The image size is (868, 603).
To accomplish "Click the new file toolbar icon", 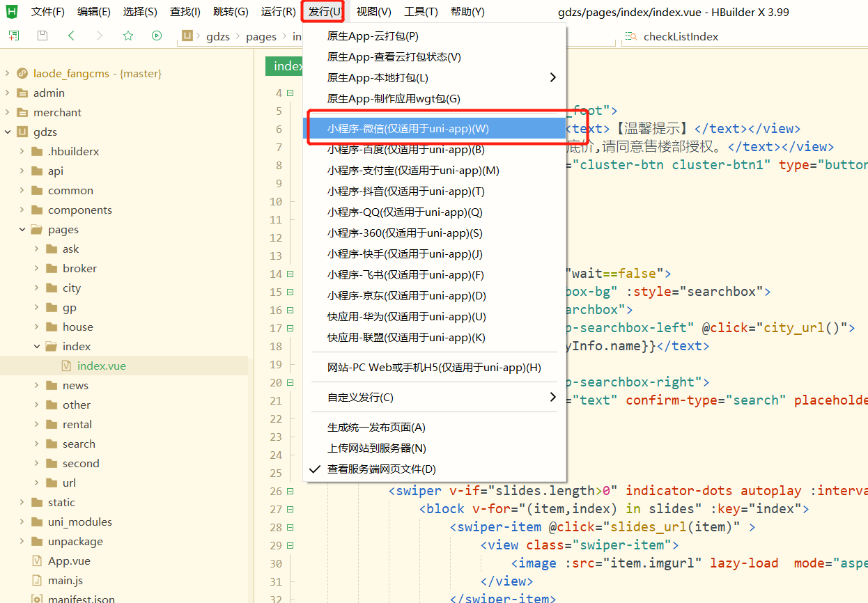I will click(14, 36).
